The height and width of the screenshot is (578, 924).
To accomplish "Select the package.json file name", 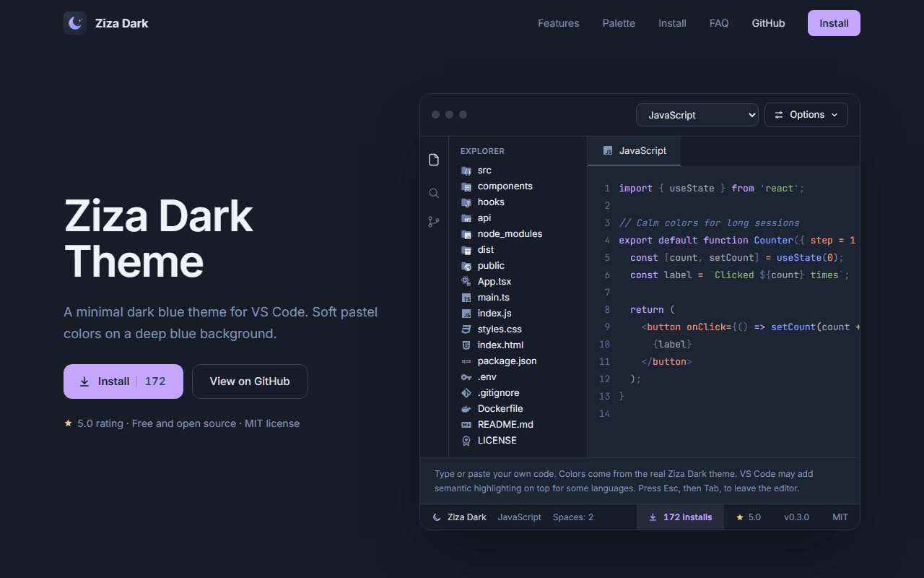I will click(507, 361).
